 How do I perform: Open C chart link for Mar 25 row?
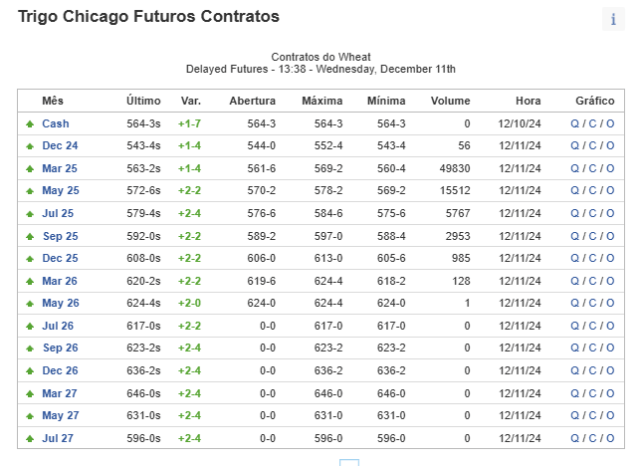click(x=592, y=169)
